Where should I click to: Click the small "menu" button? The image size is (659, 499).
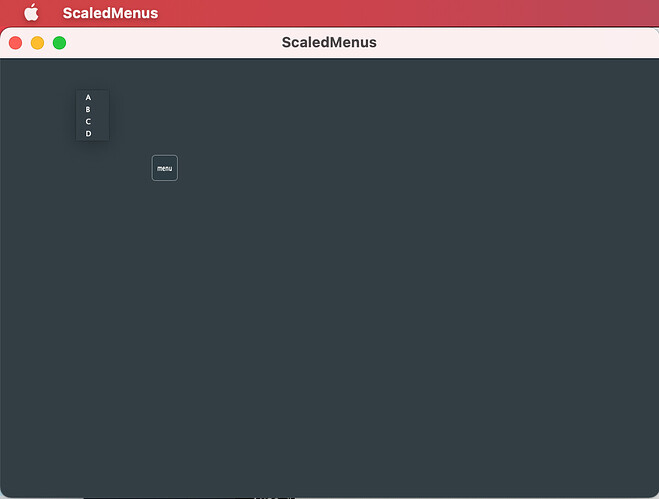coord(165,168)
